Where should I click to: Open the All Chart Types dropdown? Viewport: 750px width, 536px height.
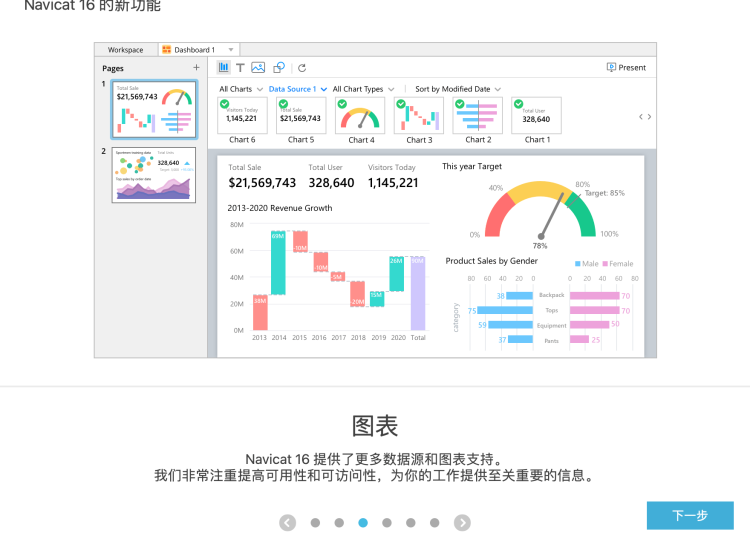coord(363,89)
